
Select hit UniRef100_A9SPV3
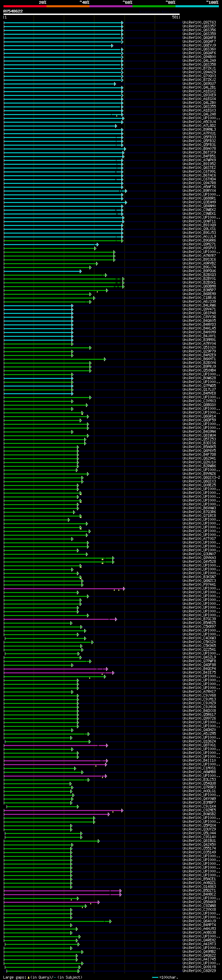[199, 248]
